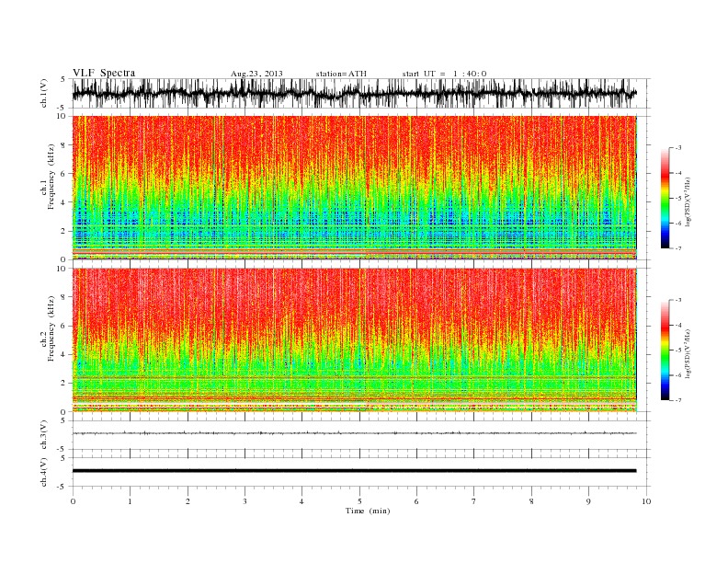Click the "-7" tick on ch.2 color bar
This screenshot has height=563, width=728.
pyautogui.click(x=678, y=400)
